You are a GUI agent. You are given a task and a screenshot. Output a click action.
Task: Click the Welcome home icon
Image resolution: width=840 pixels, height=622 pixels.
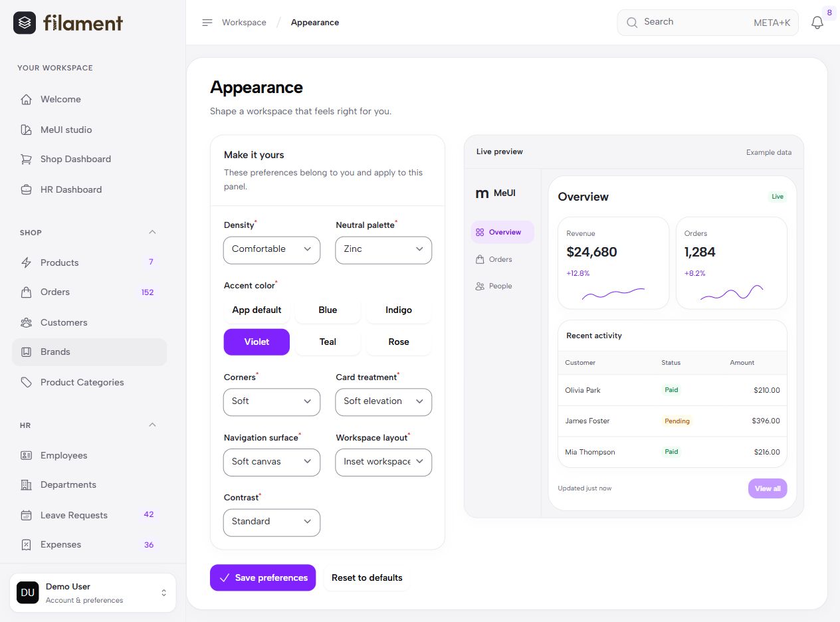point(27,100)
